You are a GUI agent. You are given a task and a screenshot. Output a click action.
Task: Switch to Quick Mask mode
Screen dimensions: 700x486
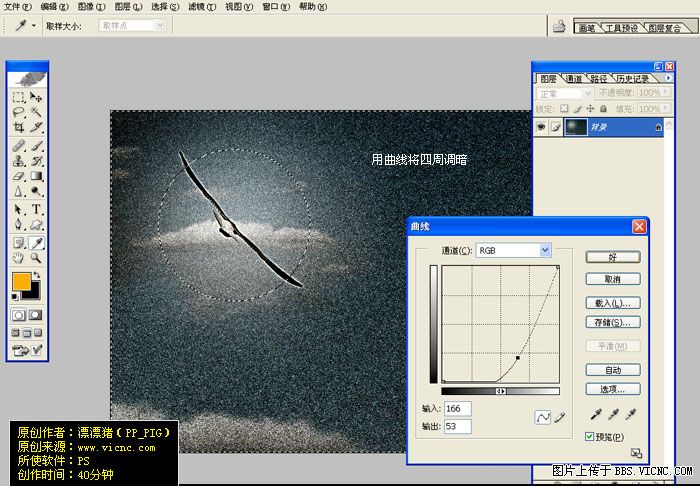coord(36,315)
